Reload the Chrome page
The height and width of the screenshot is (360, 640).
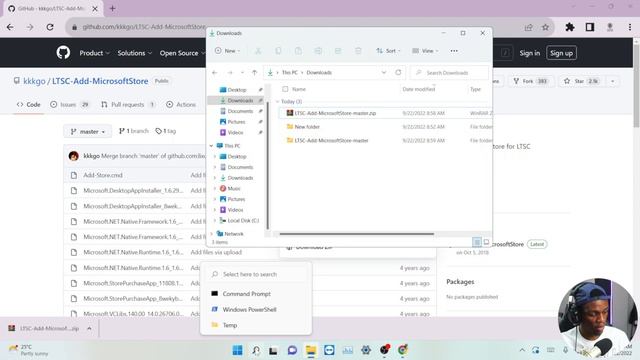point(50,27)
